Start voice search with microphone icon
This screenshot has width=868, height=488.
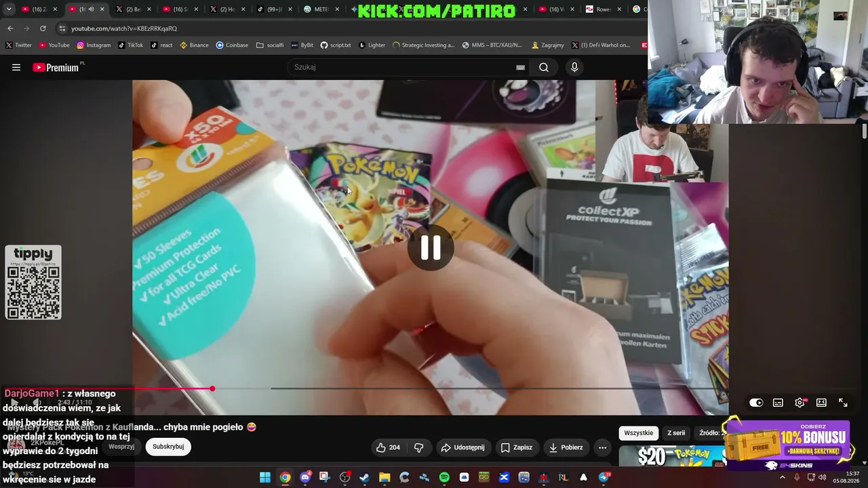click(x=574, y=67)
